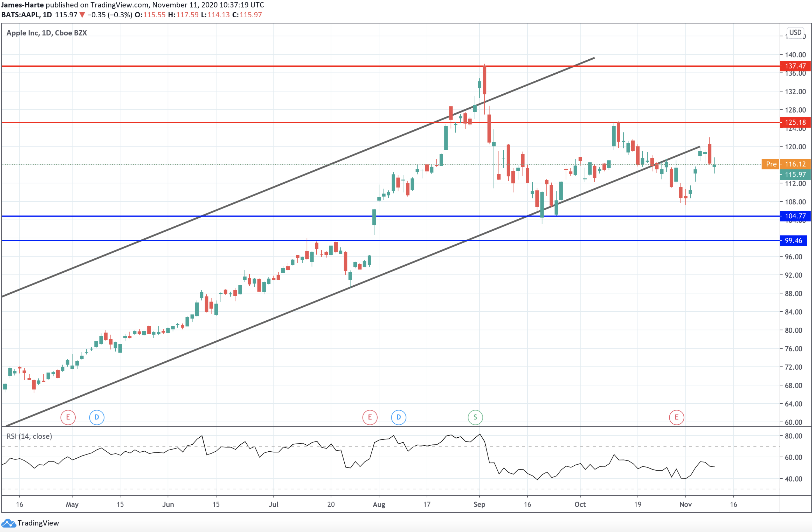
Task: Click the Apple Inc chart title
Action: coord(47,33)
